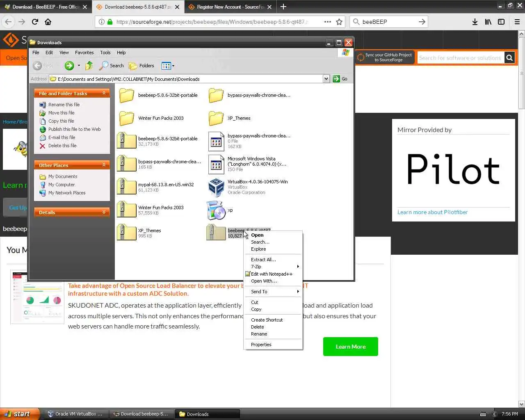
Task: Click Publish this file to the Web
Action: (x=75, y=129)
